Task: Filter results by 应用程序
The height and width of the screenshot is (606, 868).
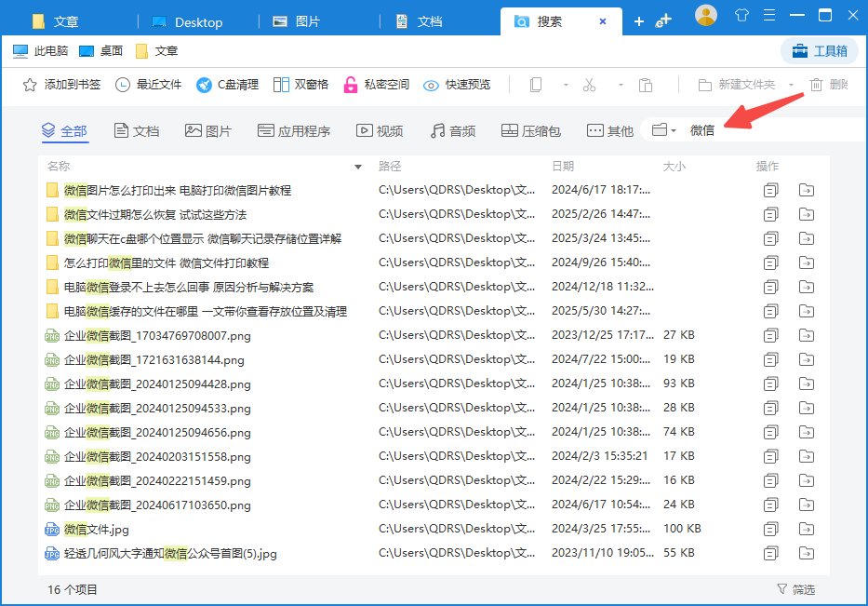Action: 294,130
